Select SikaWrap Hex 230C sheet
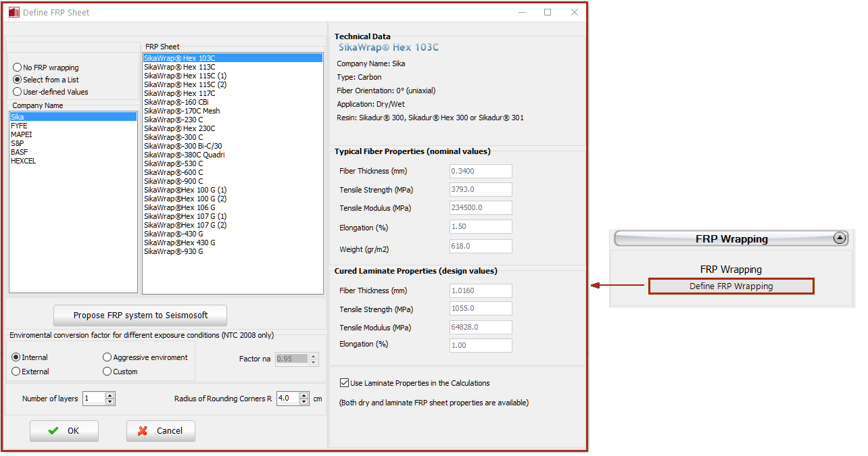Screen dimensions: 868x456 pos(233,128)
